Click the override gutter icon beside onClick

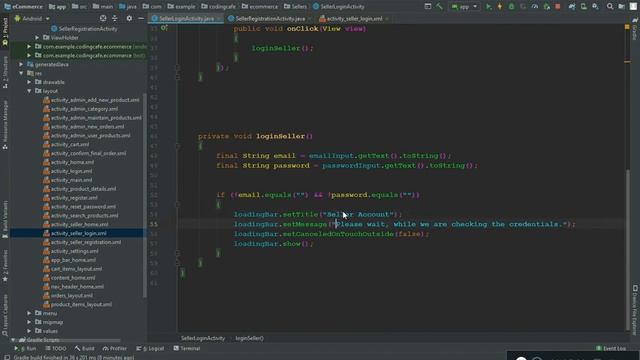pos(164,28)
